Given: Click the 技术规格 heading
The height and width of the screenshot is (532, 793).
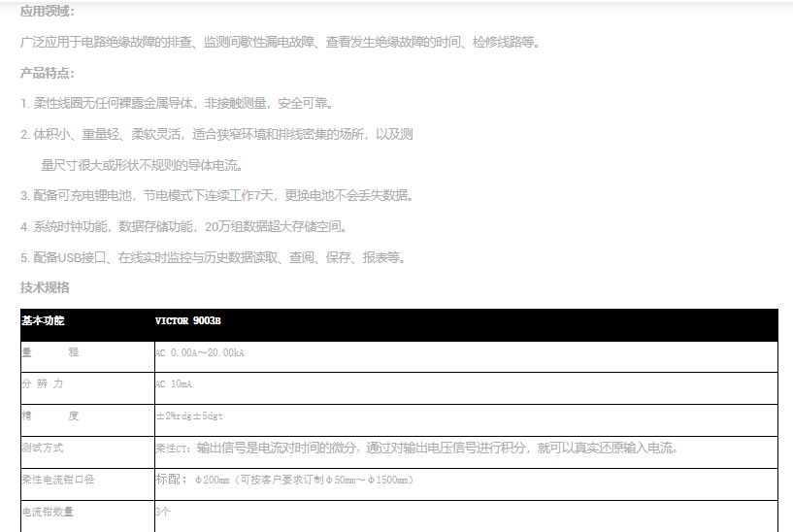Looking at the screenshot, I should pyautogui.click(x=45, y=287).
